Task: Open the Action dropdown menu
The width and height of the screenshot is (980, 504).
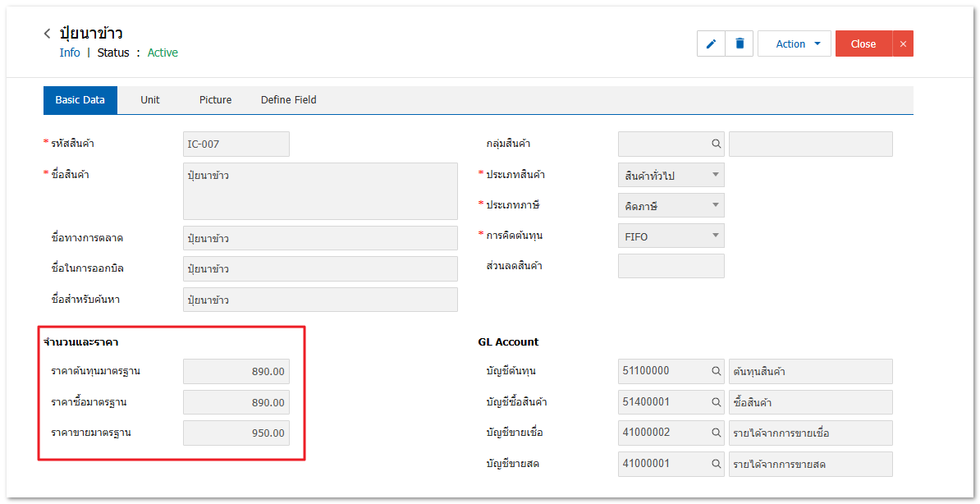Action: click(x=794, y=44)
